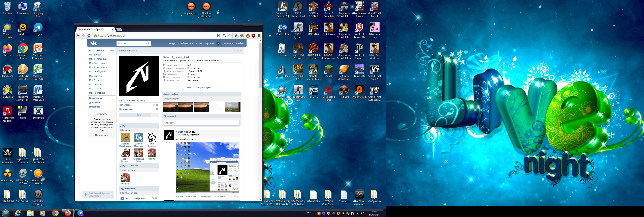
Task: Click the 'Написать' post input field
Action: (x=201, y=123)
